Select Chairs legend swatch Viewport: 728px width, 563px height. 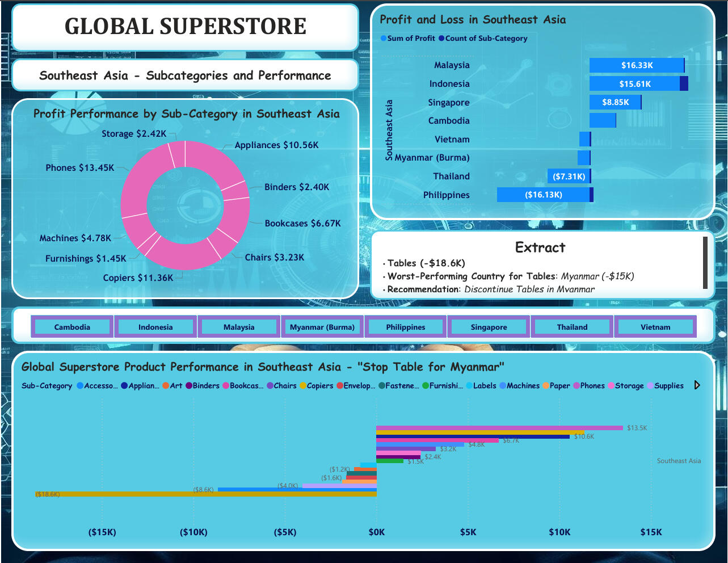point(270,386)
